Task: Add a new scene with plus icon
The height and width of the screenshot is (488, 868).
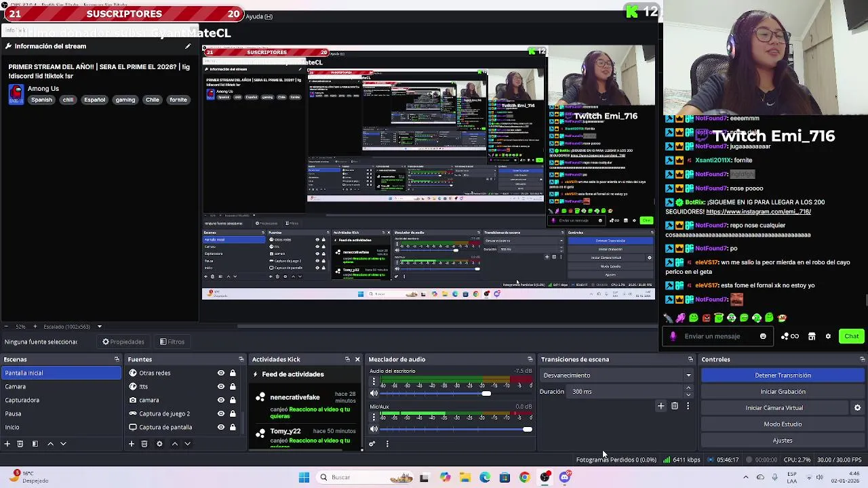Action: tap(7, 444)
